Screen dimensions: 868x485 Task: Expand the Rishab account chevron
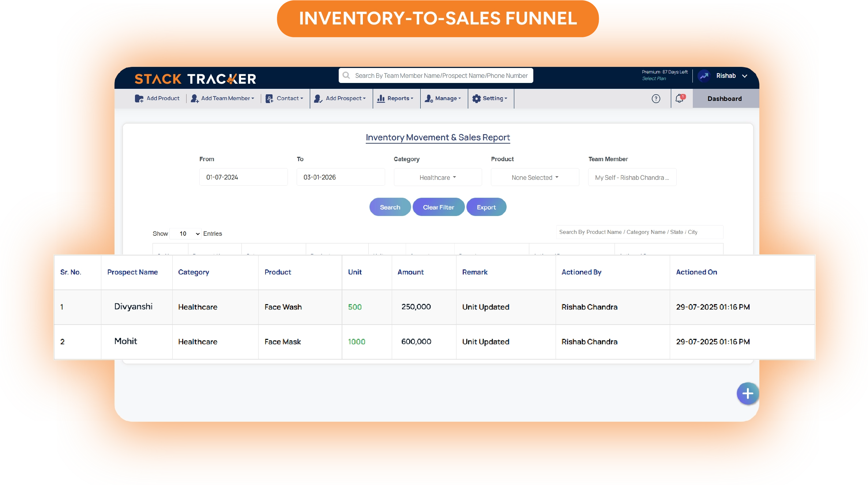click(745, 76)
